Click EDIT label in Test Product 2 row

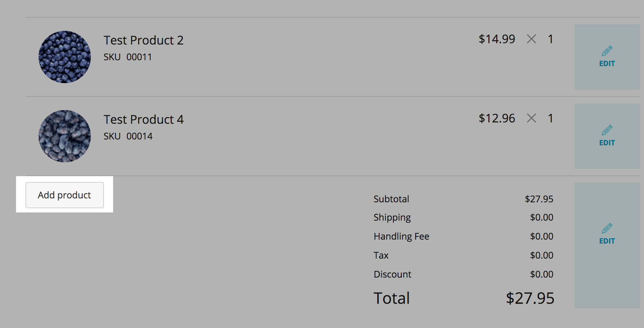[607, 64]
